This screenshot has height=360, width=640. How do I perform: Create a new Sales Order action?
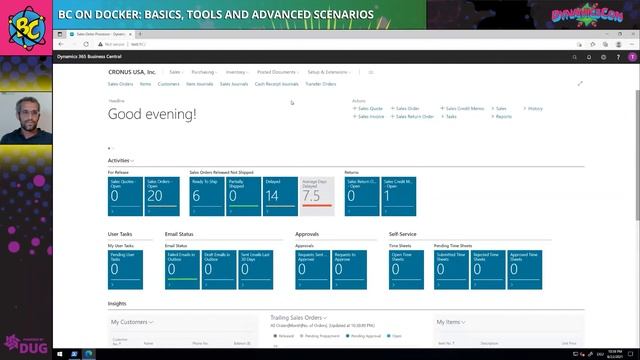(x=405, y=109)
